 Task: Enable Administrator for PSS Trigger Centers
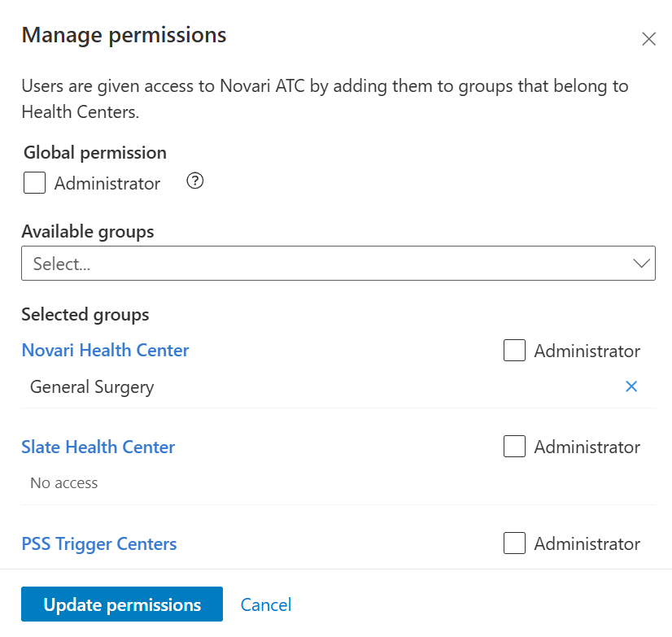pos(514,543)
